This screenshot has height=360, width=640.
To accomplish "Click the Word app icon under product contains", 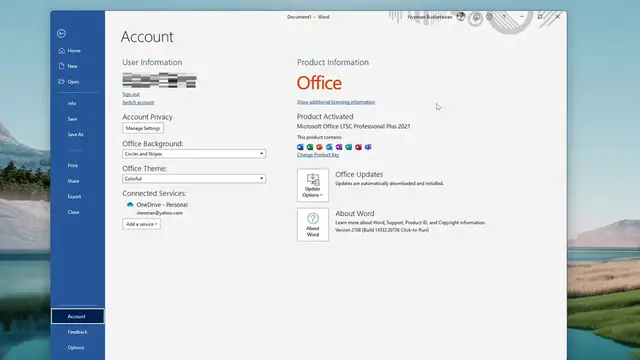I will (300, 147).
